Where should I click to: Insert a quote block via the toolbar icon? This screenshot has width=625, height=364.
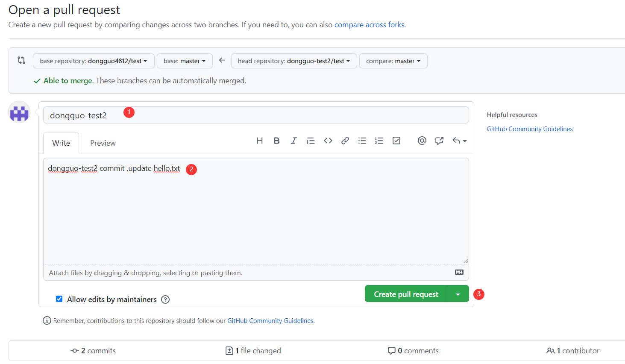point(311,141)
